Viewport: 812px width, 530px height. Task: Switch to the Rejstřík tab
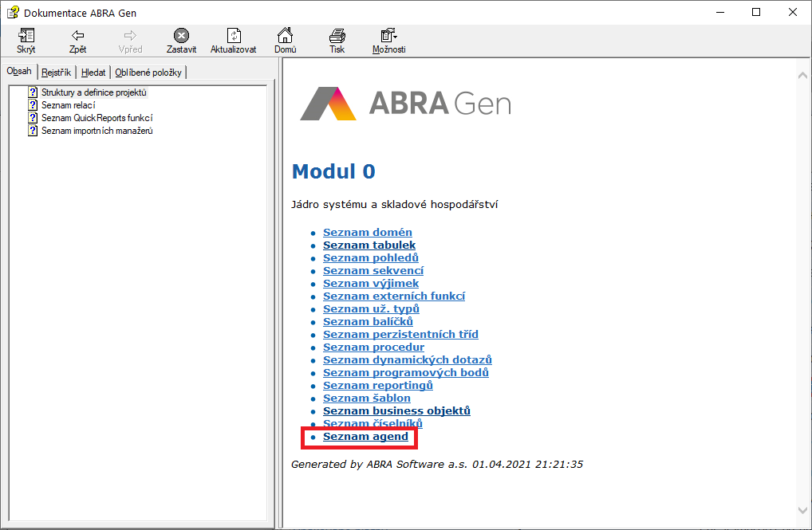tap(55, 71)
